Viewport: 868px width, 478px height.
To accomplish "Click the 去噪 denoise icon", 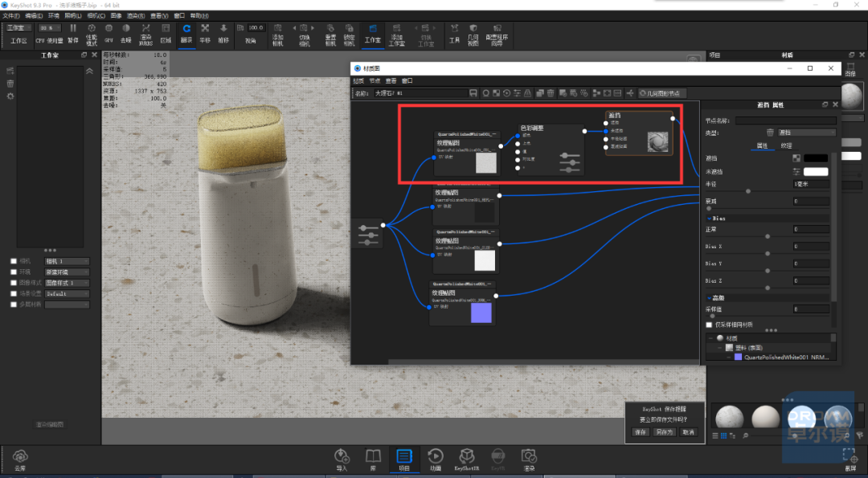I will coord(126,28).
